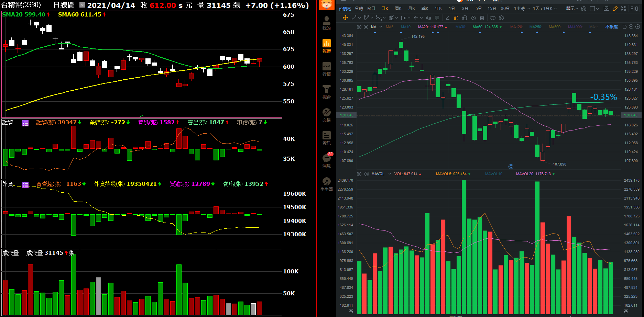The height and width of the screenshot is (317, 644).
Task: Expand the 1小時 interval dropdown arrow
Action: [528, 9]
